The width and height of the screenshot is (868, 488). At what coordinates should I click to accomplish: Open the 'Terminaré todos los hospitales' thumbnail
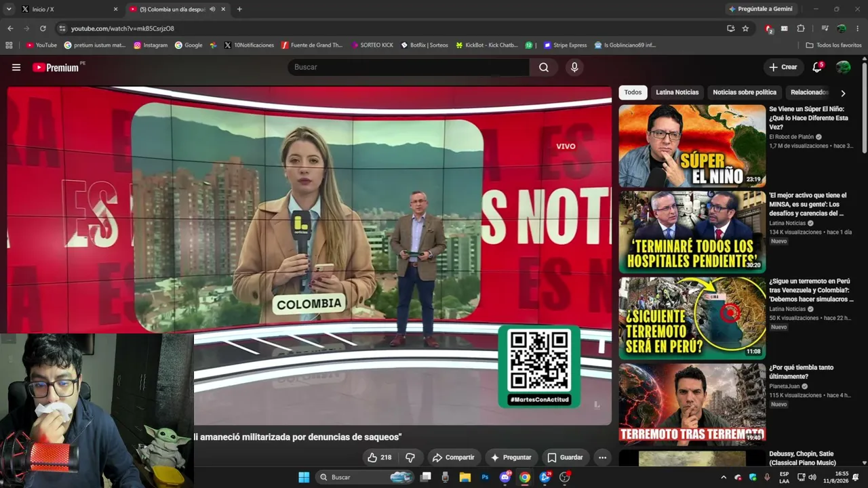[x=692, y=232]
